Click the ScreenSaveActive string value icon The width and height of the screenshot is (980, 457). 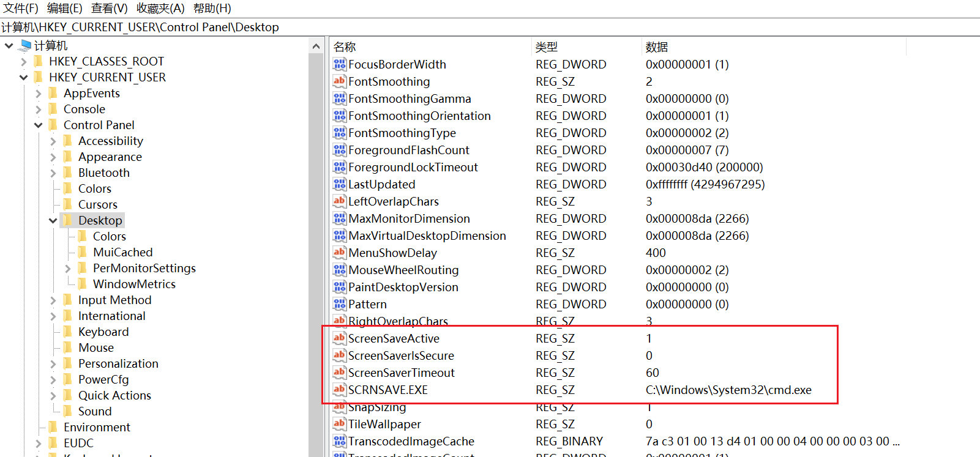tap(339, 338)
